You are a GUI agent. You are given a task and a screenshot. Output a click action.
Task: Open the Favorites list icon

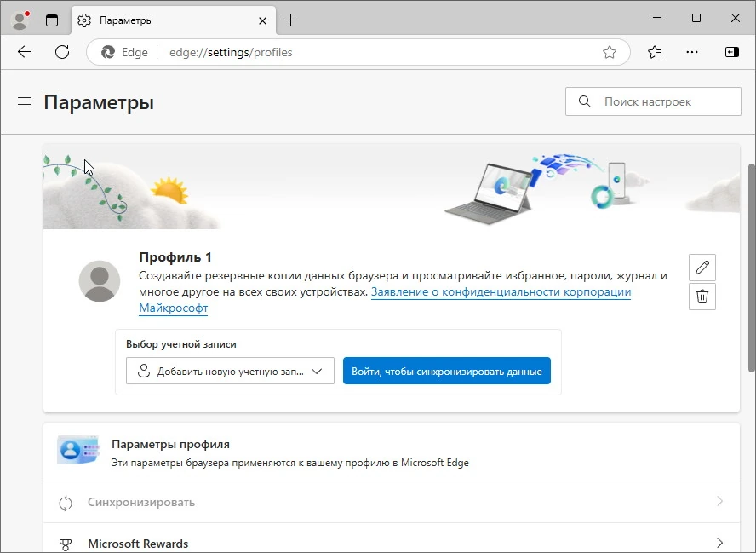click(655, 52)
